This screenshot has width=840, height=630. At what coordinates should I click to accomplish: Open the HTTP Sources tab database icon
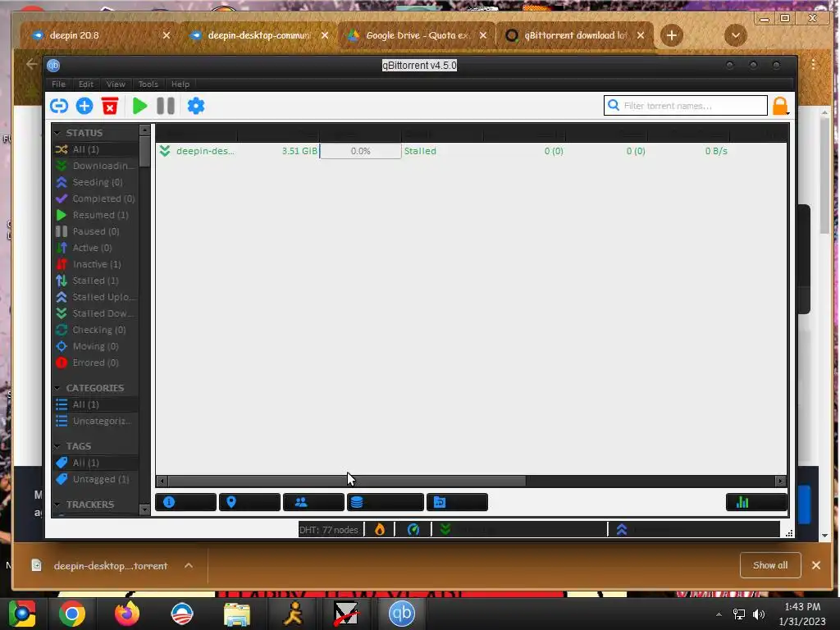point(386,502)
